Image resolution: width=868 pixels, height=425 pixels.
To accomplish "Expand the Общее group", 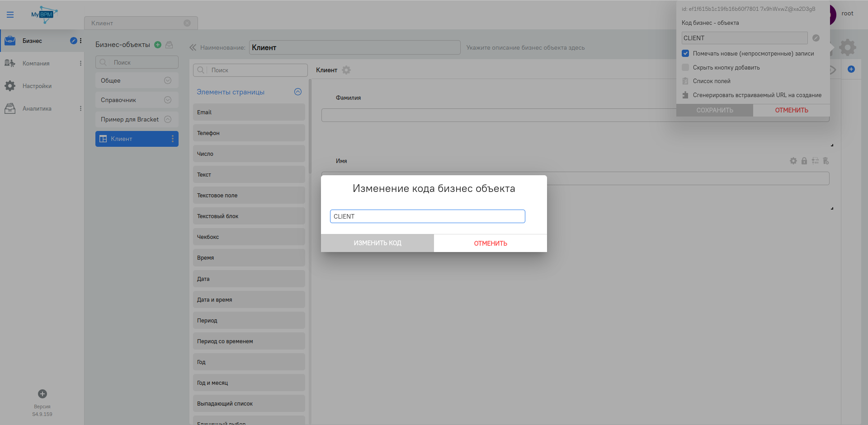I will pos(168,80).
